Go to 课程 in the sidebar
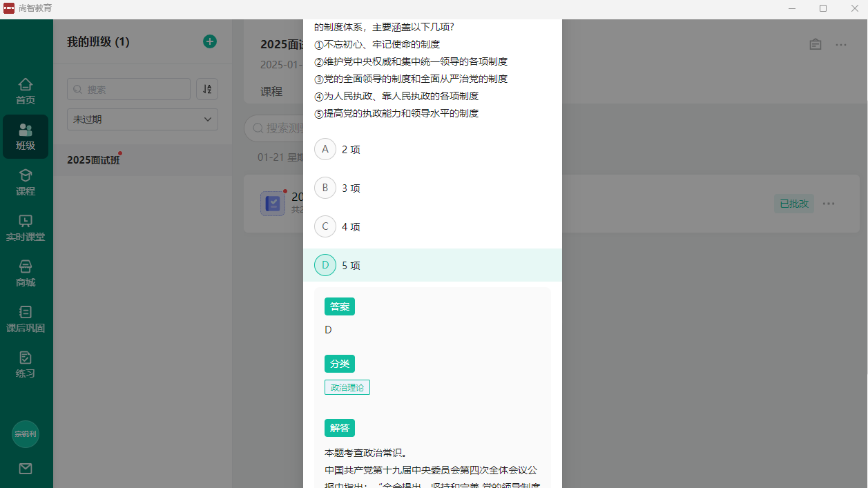The image size is (868, 488). (x=26, y=182)
